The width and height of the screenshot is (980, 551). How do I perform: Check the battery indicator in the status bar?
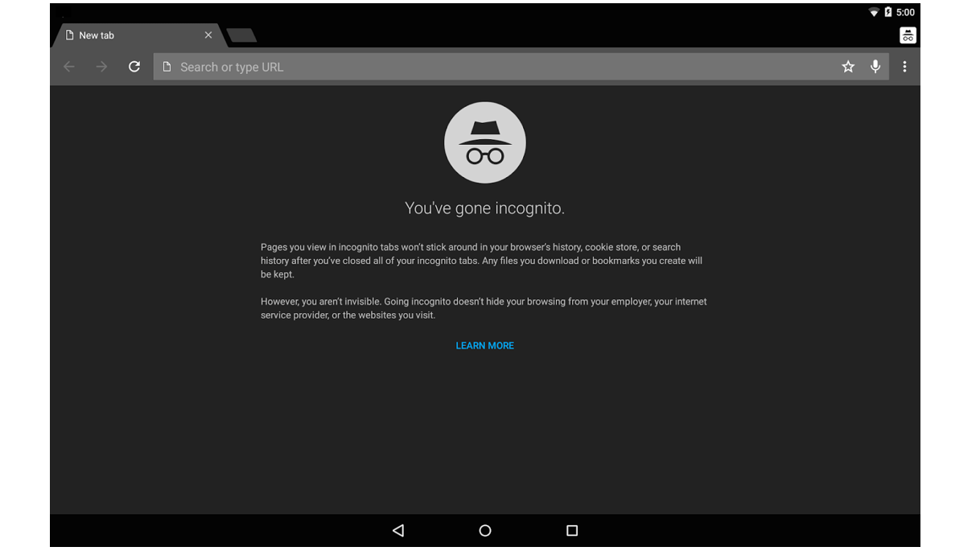tap(887, 12)
